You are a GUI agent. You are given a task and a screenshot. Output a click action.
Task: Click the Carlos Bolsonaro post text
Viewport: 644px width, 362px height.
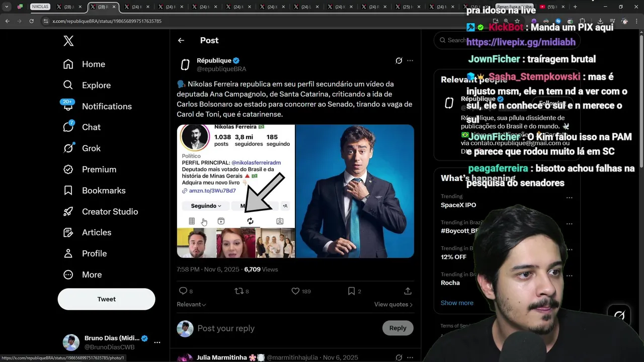[294, 99]
